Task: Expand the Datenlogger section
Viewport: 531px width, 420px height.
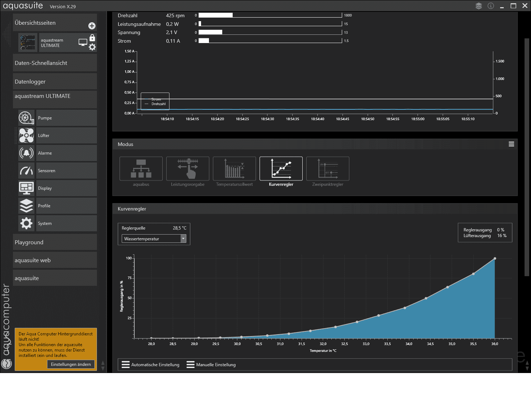Action: [55, 81]
